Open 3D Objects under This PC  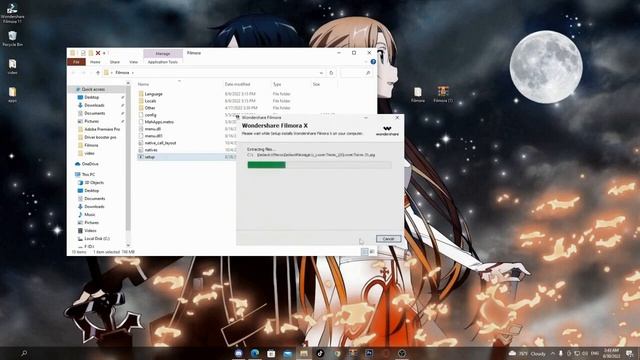pyautogui.click(x=94, y=182)
